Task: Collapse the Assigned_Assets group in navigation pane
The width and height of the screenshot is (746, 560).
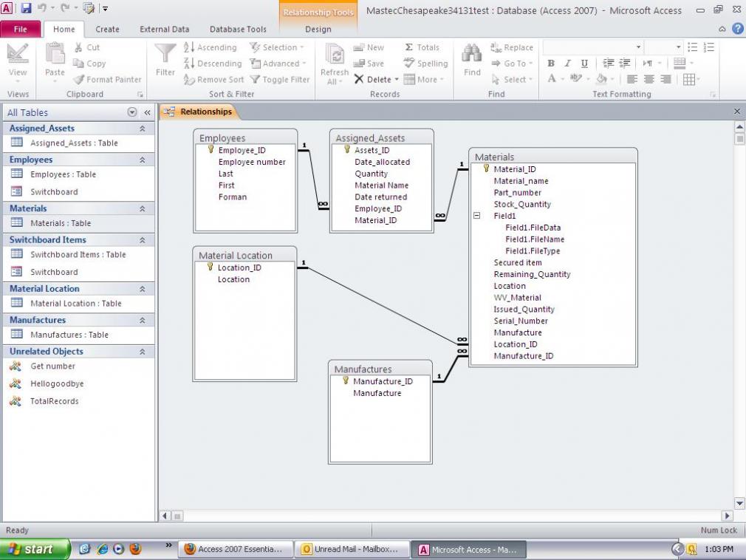Action: click(143, 129)
